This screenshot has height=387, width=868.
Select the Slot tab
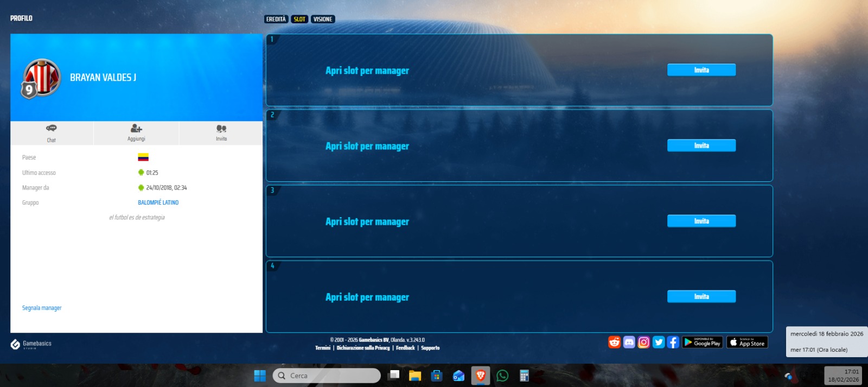click(299, 19)
